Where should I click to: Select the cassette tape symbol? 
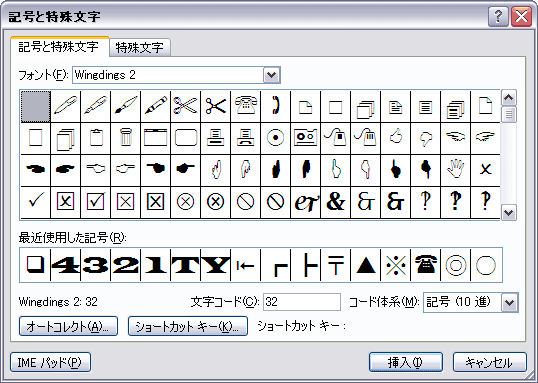305,138
